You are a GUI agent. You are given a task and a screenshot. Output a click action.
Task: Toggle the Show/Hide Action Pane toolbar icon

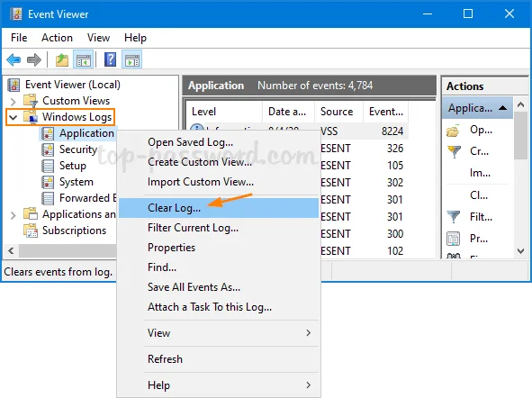coord(132,60)
